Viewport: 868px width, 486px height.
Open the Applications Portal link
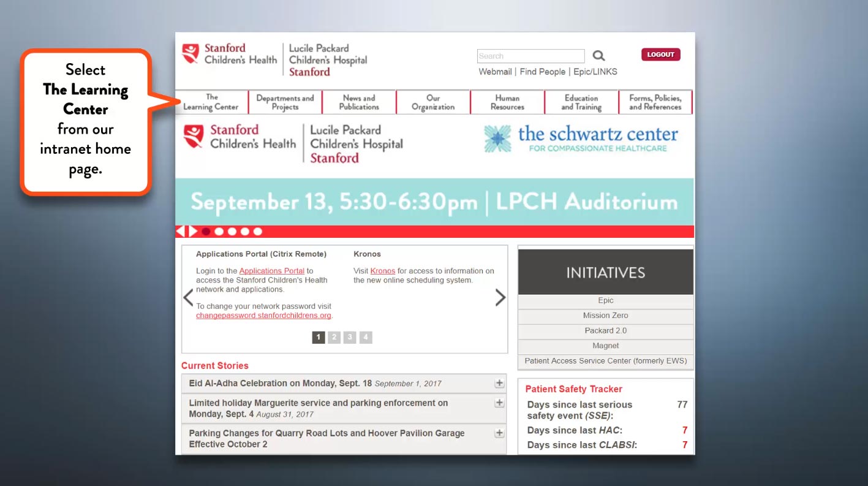coord(272,271)
